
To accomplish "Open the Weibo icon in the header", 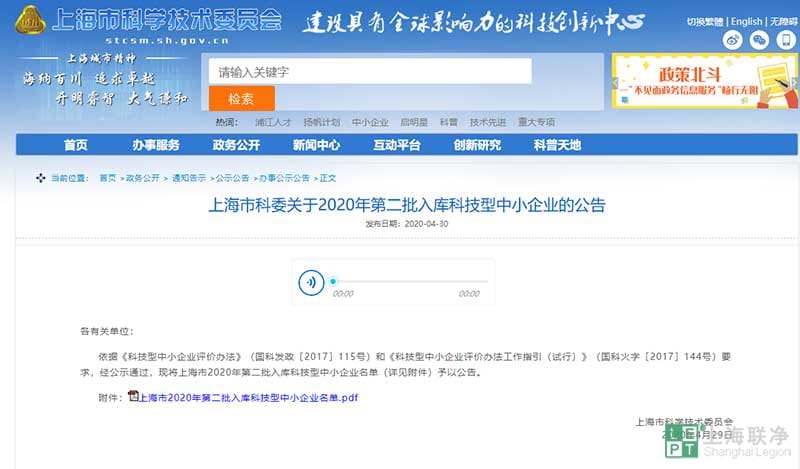I will point(732,40).
